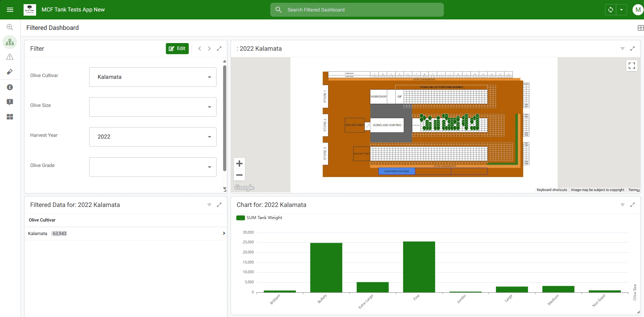Select the hierarchy dashboard sidebar icon
Image resolution: width=644 pixels, height=317 pixels.
(10, 42)
